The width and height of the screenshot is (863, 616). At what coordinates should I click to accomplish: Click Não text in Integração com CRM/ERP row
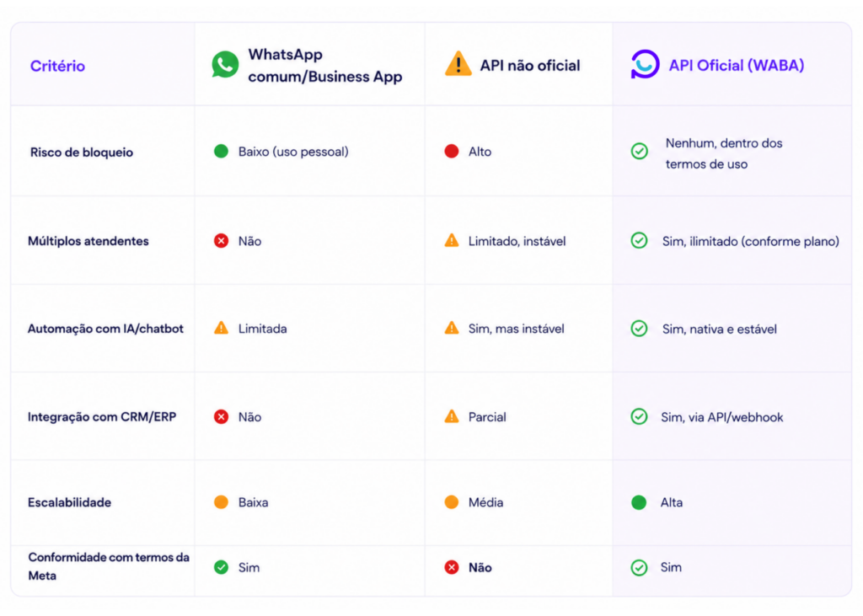coord(249,417)
